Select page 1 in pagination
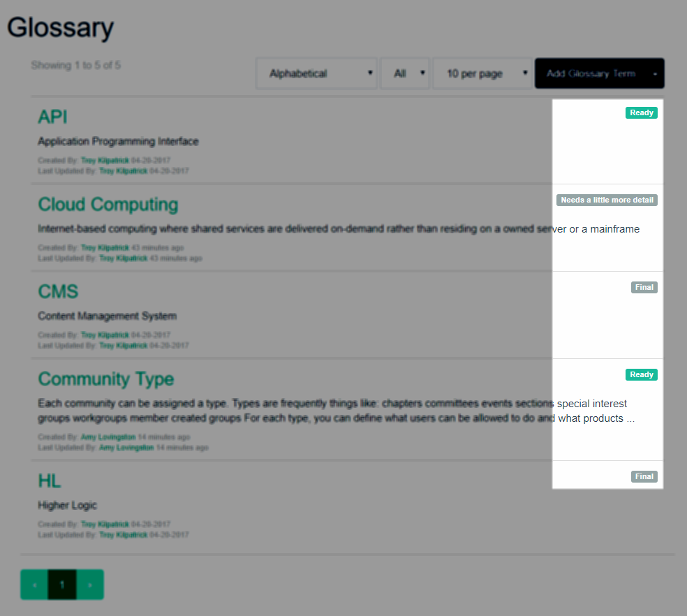The width and height of the screenshot is (687, 616). click(61, 585)
